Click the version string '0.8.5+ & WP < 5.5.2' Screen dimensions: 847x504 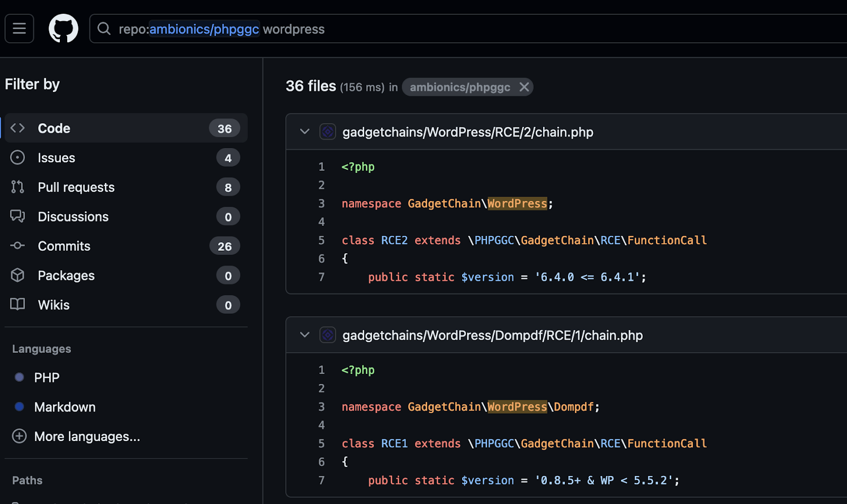click(604, 480)
